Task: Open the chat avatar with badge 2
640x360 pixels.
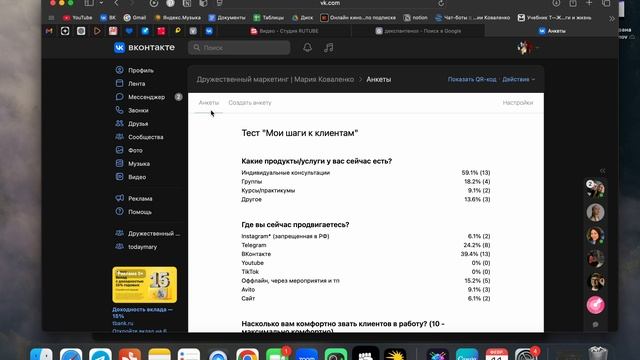Action: [x=596, y=188]
